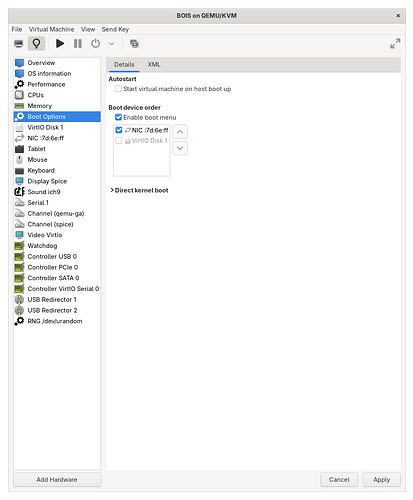The height and width of the screenshot is (500, 413).
Task: Move boot device up arrow
Action: (x=180, y=132)
